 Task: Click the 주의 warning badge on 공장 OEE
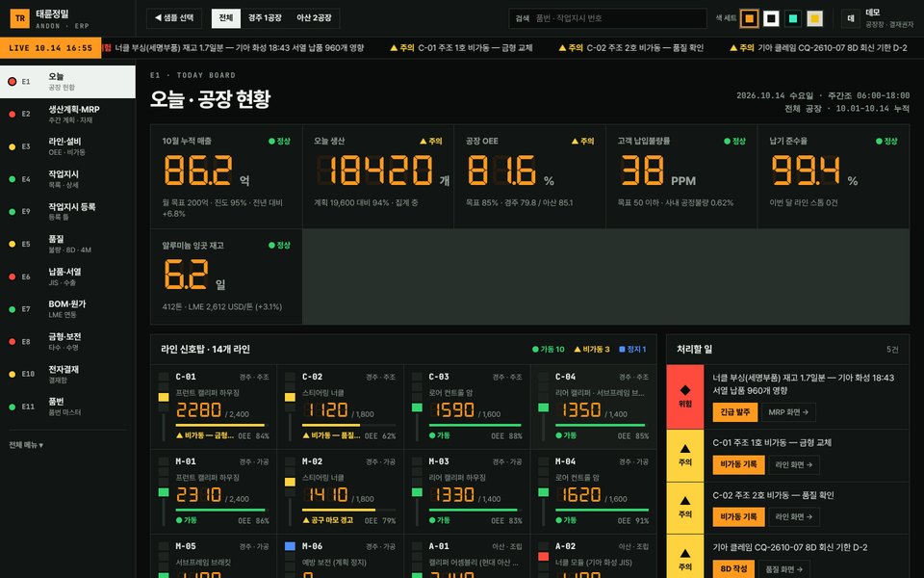(583, 141)
